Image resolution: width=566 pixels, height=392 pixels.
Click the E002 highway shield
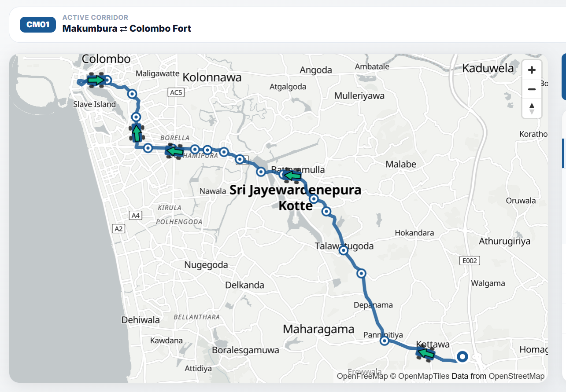coord(469,261)
